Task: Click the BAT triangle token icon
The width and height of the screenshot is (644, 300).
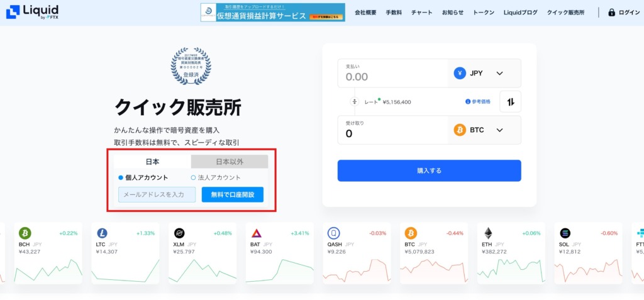Action: [257, 233]
